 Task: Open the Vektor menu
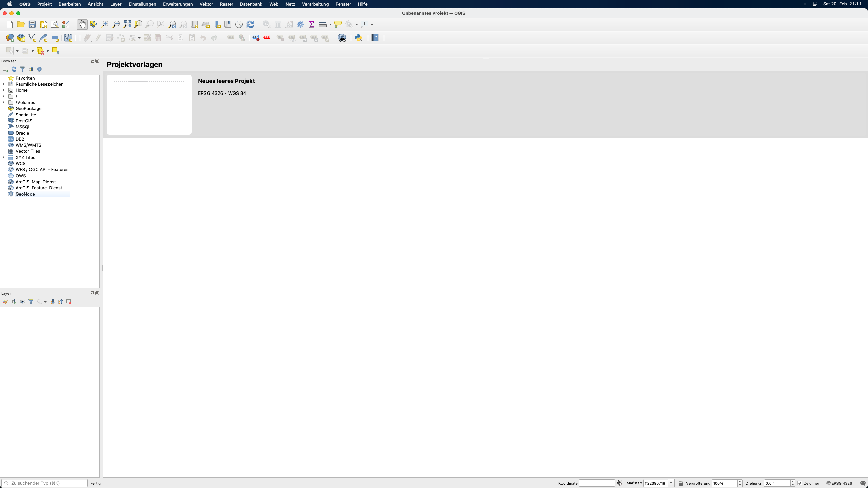tap(206, 4)
